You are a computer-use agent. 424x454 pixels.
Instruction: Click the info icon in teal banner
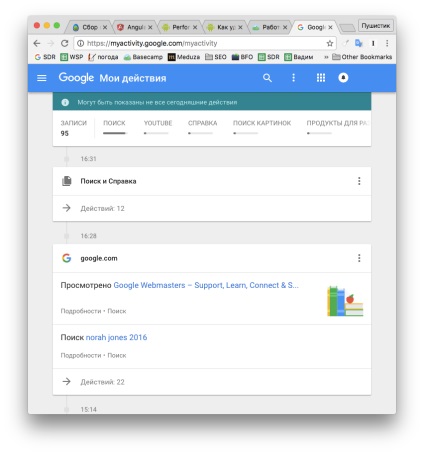(x=65, y=102)
